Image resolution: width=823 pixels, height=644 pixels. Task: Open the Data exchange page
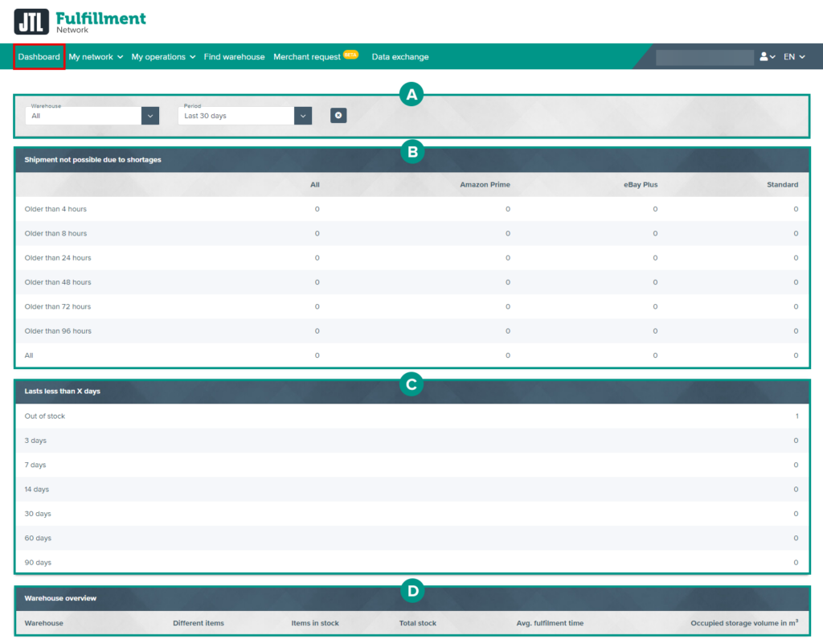point(399,57)
